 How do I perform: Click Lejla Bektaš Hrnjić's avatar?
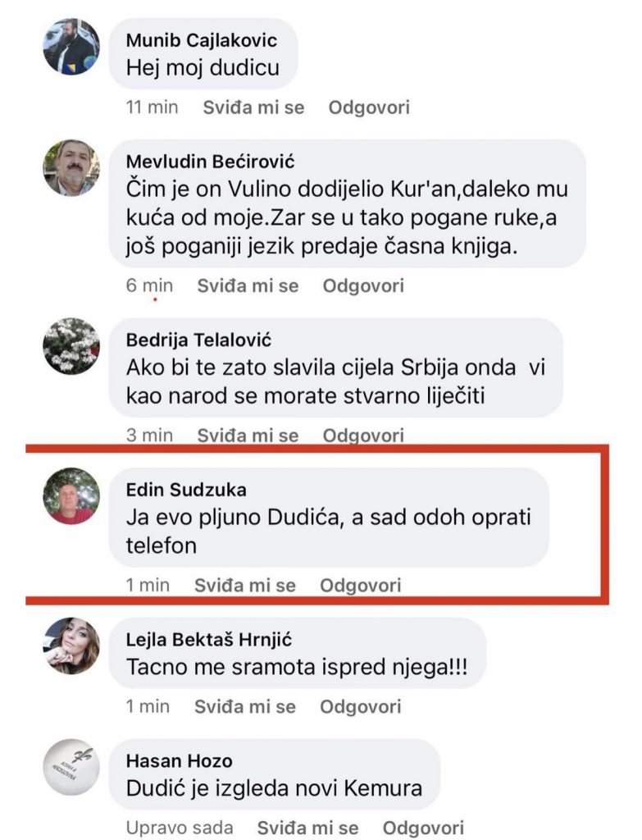coord(71,646)
